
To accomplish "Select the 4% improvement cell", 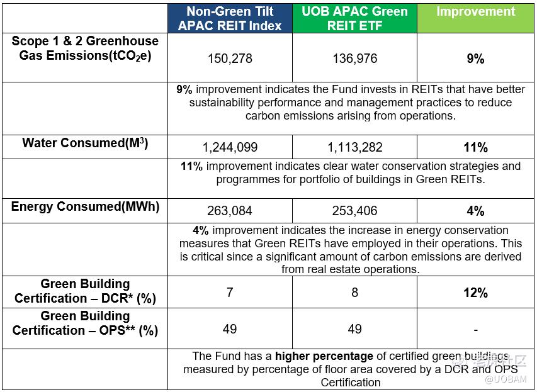I will coord(475,211).
